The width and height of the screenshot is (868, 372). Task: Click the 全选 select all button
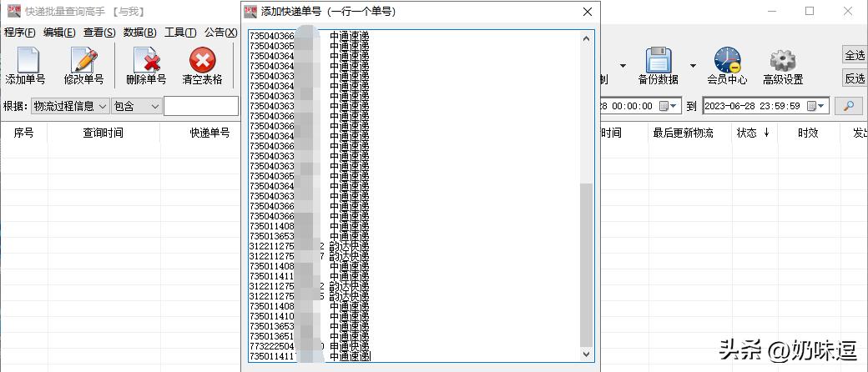[x=854, y=55]
